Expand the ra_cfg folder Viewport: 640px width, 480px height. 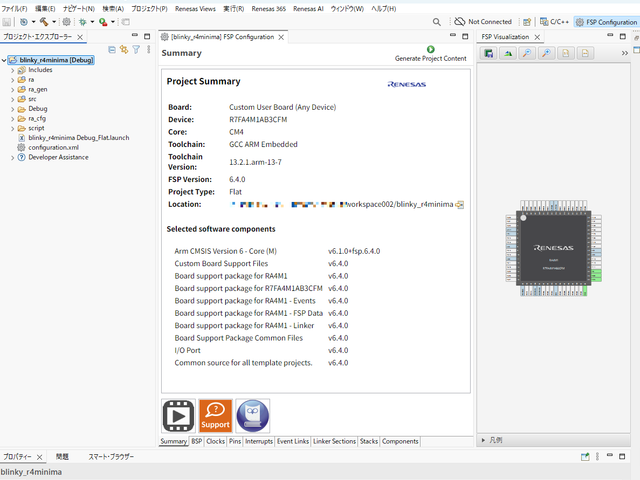[13, 119]
